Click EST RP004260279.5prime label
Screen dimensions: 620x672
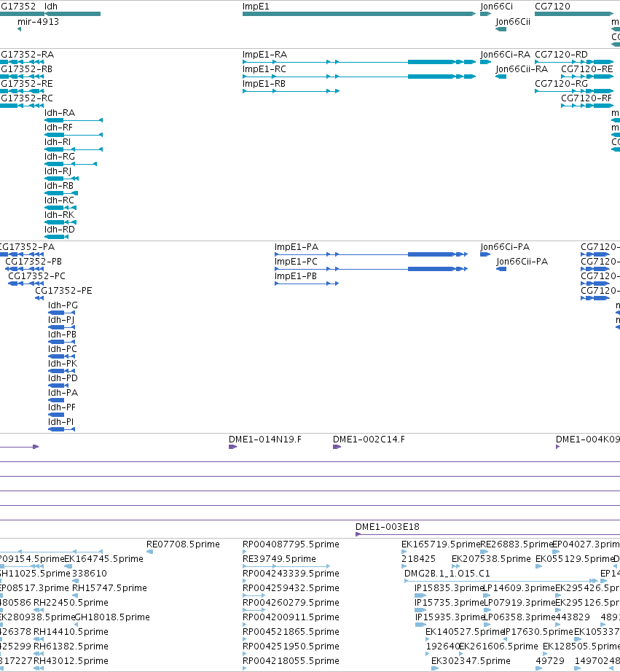291,603
